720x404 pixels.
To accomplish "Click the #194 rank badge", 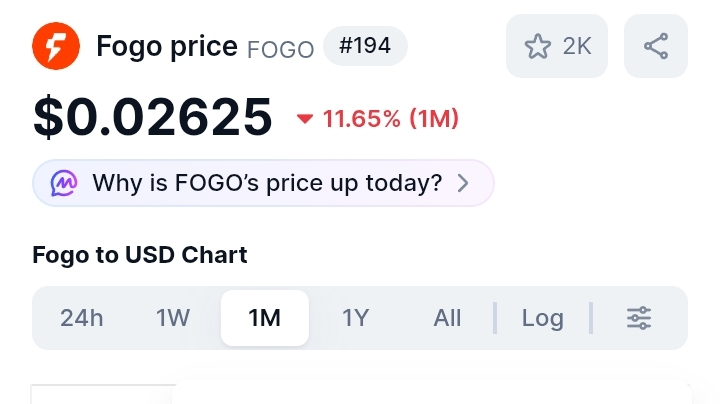I will click(x=365, y=46).
